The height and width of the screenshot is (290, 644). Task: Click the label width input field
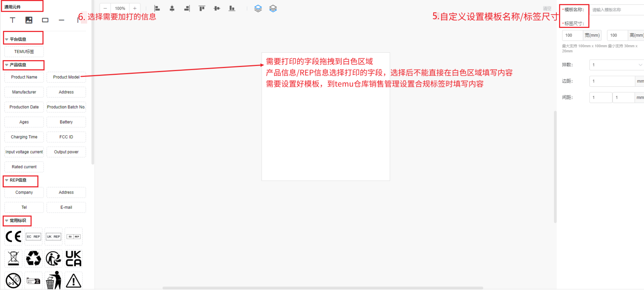[572, 35]
